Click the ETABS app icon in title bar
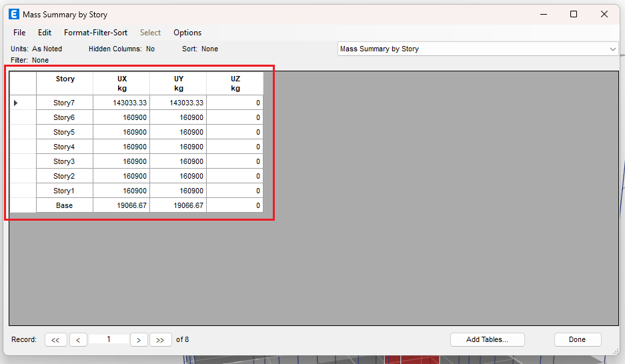Image resolution: width=625 pixels, height=364 pixels. [x=13, y=14]
